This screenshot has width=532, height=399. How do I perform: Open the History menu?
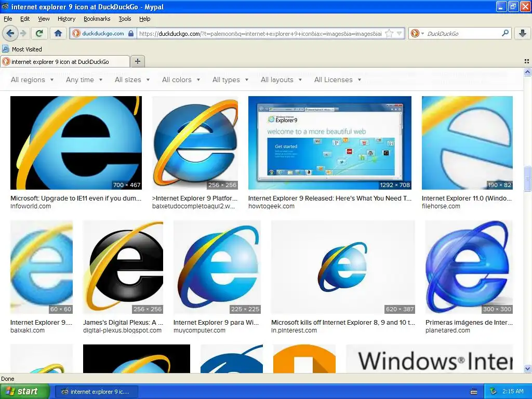tap(66, 19)
